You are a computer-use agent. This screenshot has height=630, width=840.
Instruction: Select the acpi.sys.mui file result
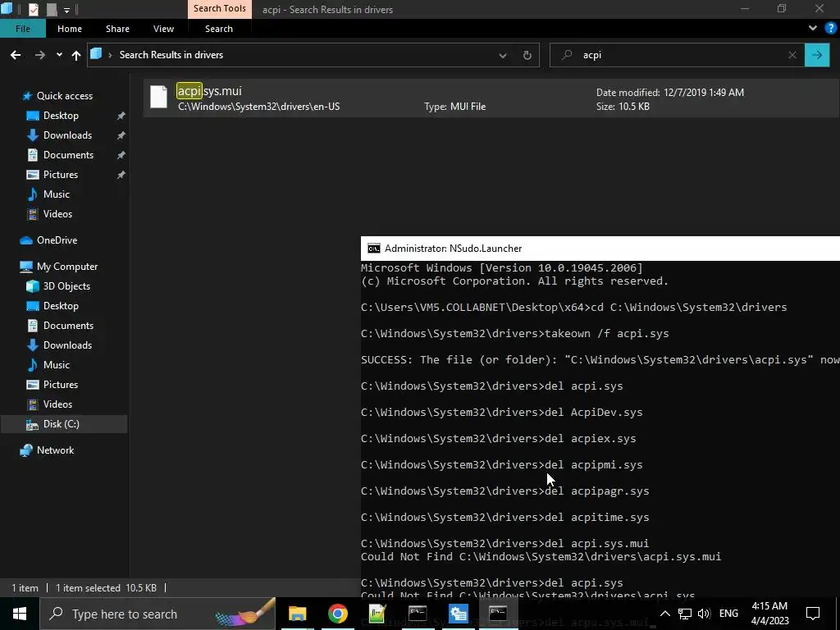pyautogui.click(x=491, y=98)
